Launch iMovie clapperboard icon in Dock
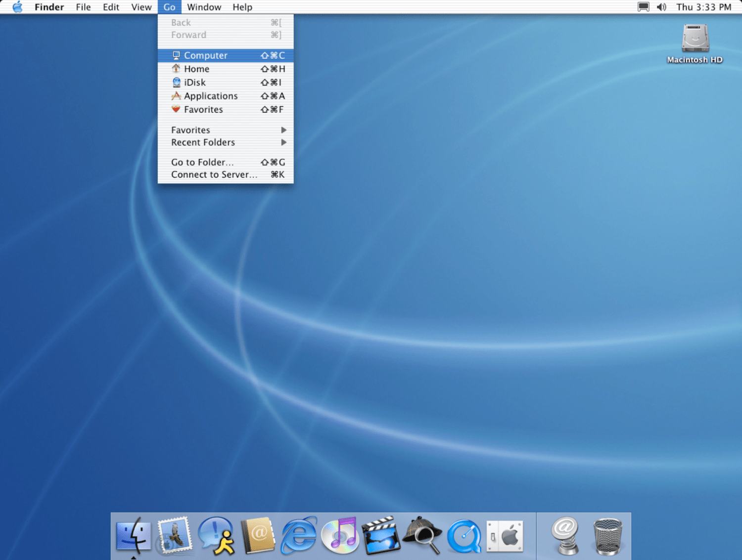 pos(381,536)
